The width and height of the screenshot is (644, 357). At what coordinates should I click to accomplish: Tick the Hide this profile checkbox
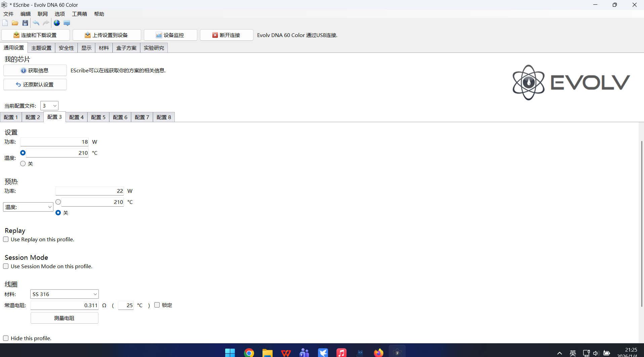[x=6, y=338]
